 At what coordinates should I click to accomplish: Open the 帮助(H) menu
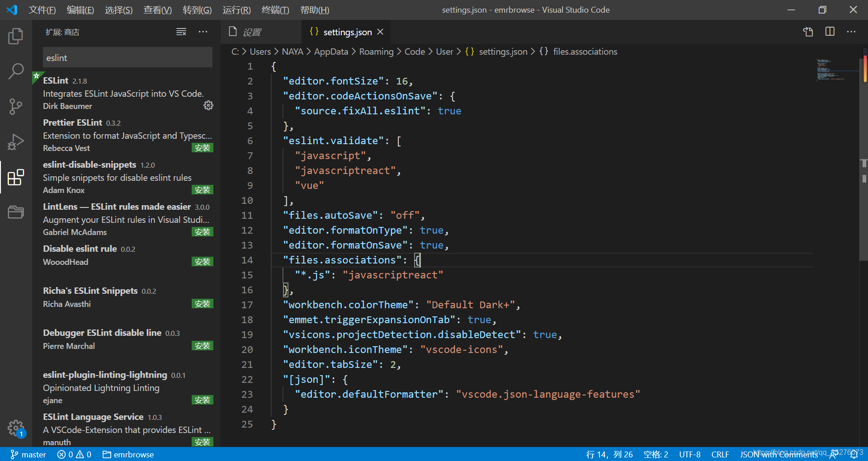[x=315, y=9]
